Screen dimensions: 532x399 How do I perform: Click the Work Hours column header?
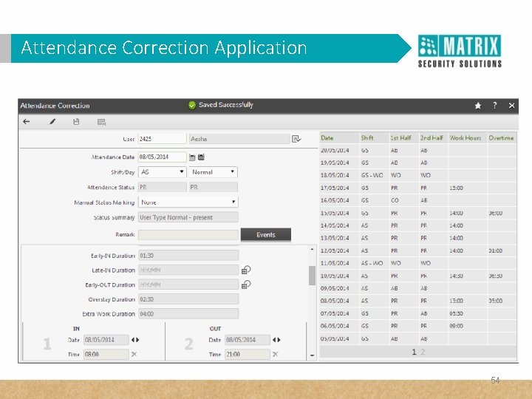click(x=468, y=138)
